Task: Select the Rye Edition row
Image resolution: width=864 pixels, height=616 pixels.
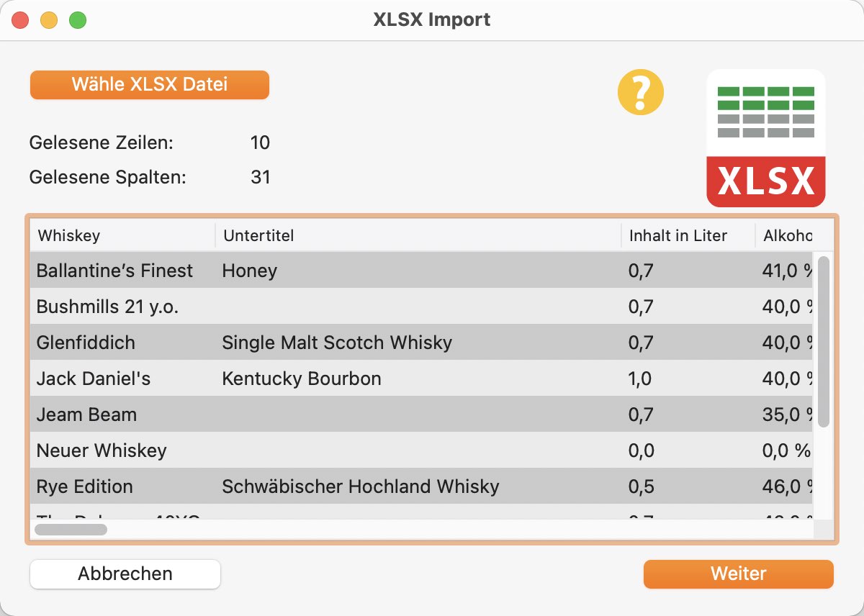Action: (422, 486)
